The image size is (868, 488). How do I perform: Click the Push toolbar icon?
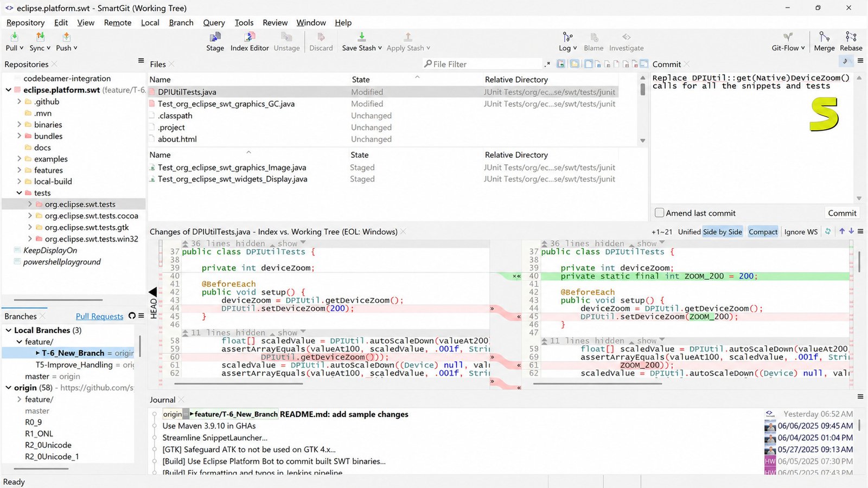[66, 36]
